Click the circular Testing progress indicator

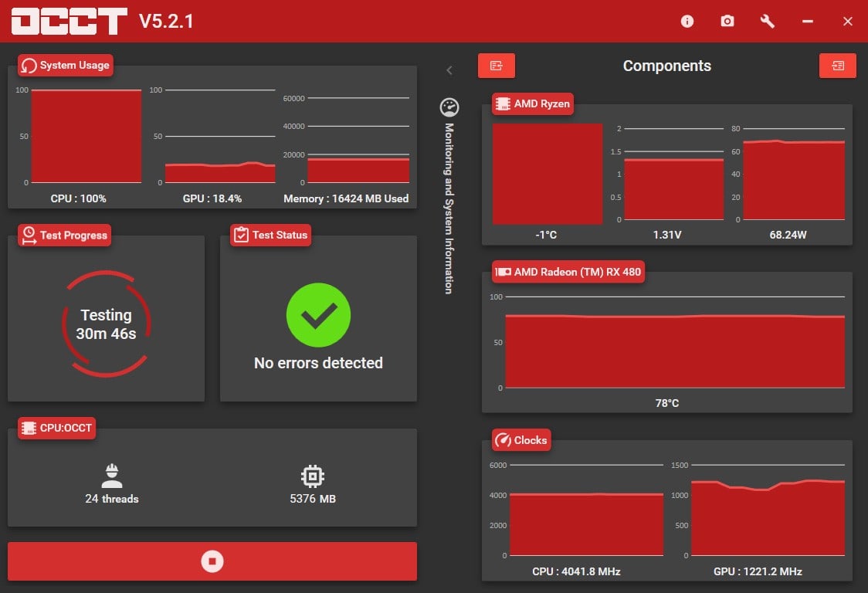coord(107,324)
